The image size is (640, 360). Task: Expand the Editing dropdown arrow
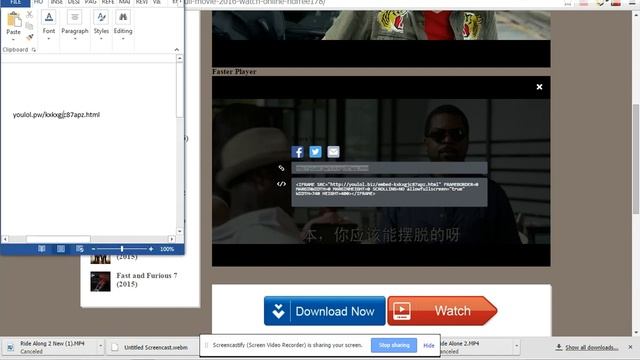point(123,39)
